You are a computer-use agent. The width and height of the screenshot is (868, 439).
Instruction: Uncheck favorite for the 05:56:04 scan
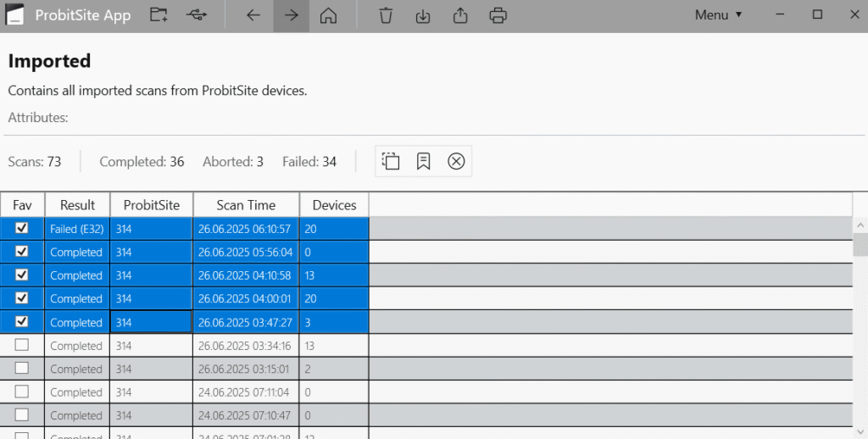tap(21, 252)
